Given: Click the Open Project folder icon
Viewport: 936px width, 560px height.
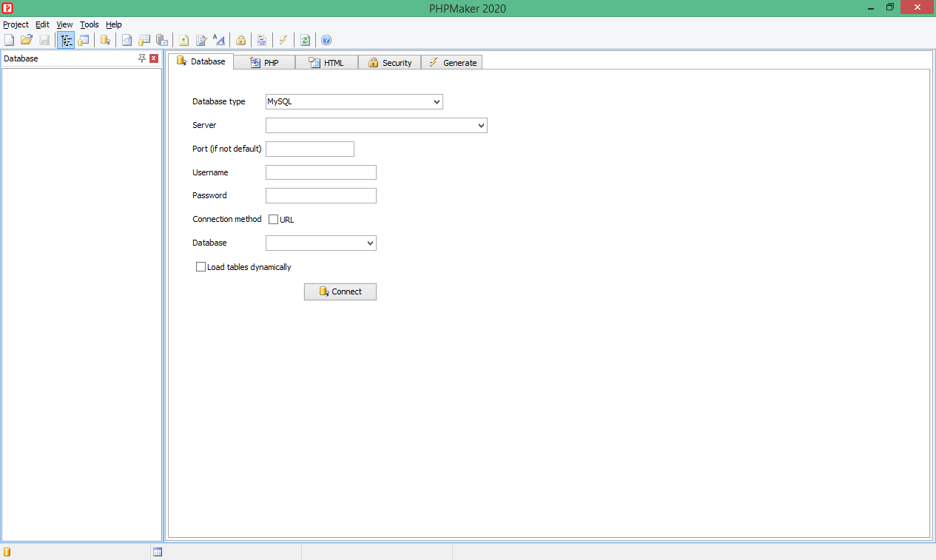Looking at the screenshot, I should pyautogui.click(x=27, y=40).
